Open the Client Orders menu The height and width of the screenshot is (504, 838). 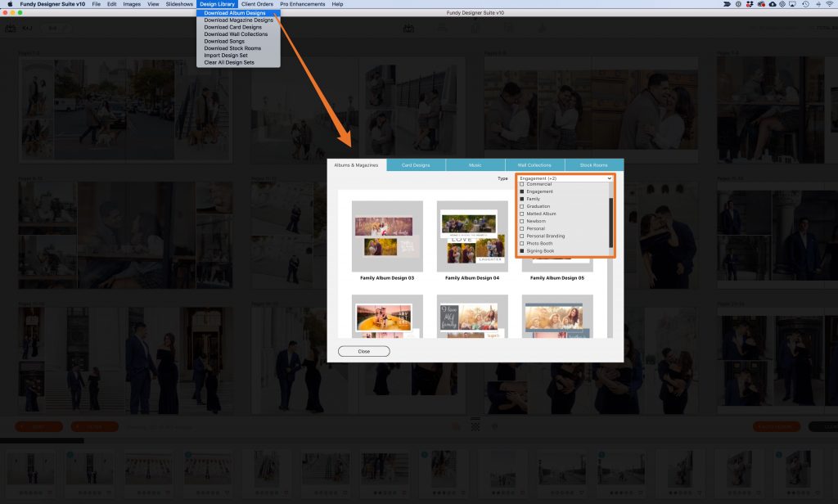[257, 4]
